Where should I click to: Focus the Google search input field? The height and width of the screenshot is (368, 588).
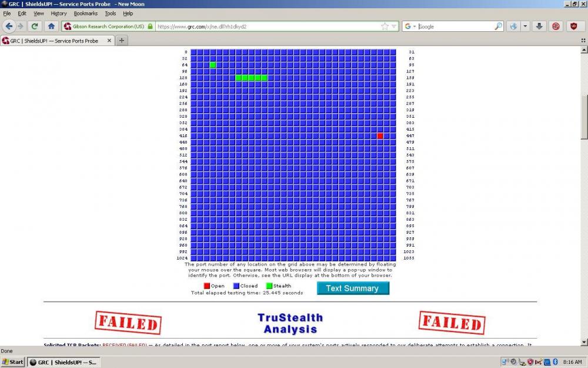(x=455, y=26)
